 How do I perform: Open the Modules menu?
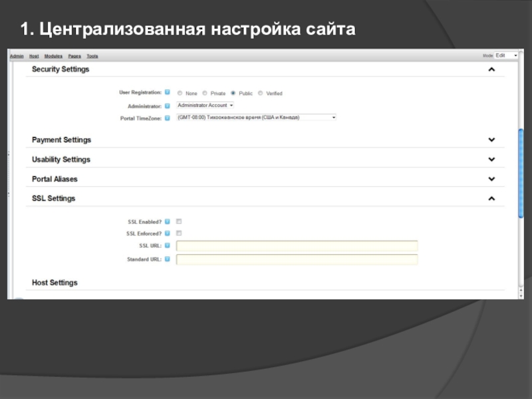pos(53,57)
